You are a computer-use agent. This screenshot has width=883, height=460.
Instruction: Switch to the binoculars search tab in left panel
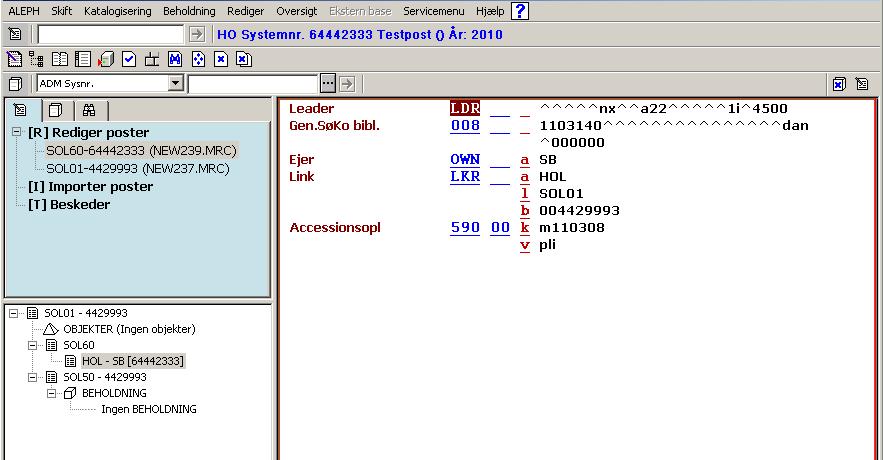click(89, 110)
